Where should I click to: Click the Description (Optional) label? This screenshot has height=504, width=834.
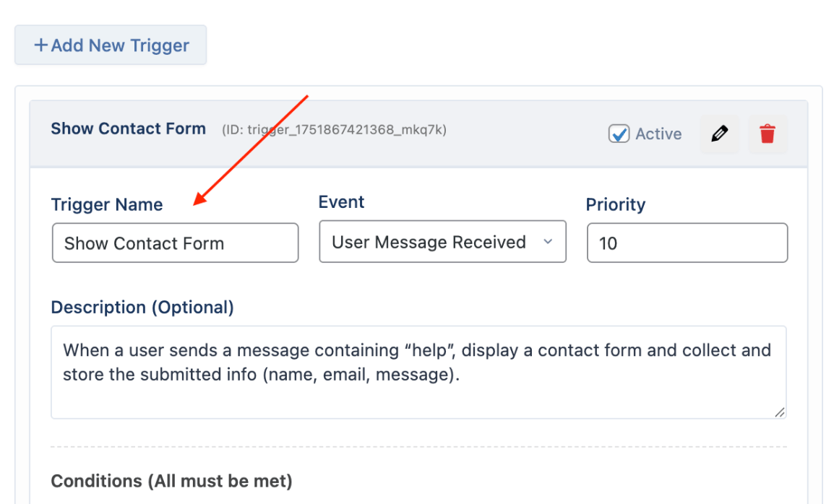pyautogui.click(x=142, y=308)
